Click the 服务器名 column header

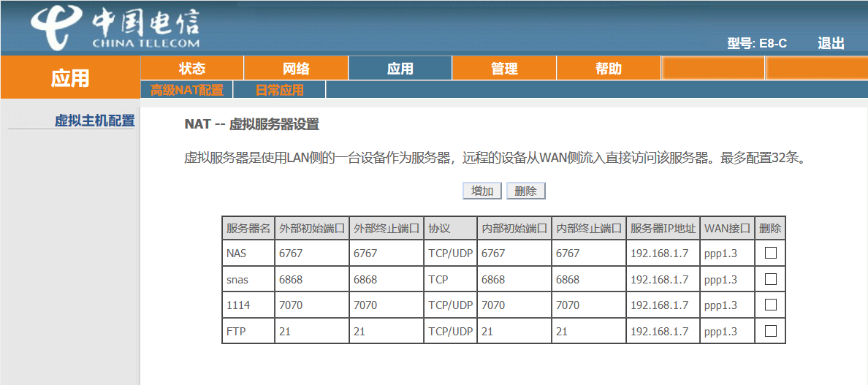coord(248,228)
